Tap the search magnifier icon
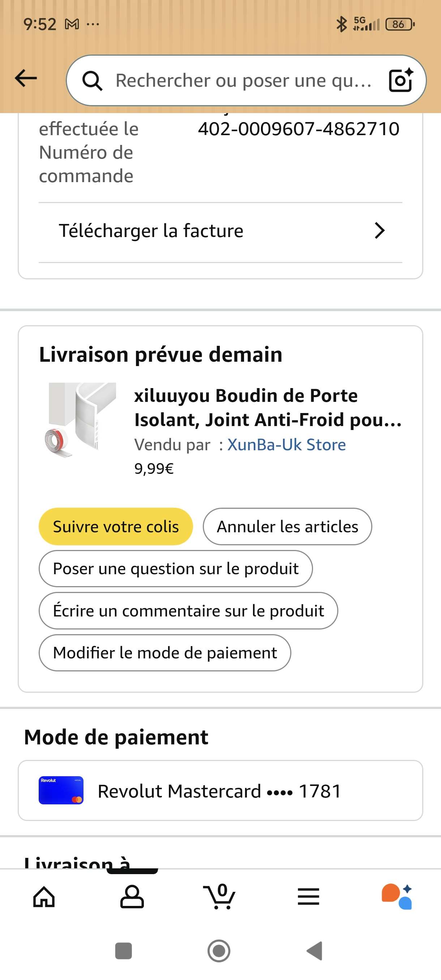 coord(93,81)
